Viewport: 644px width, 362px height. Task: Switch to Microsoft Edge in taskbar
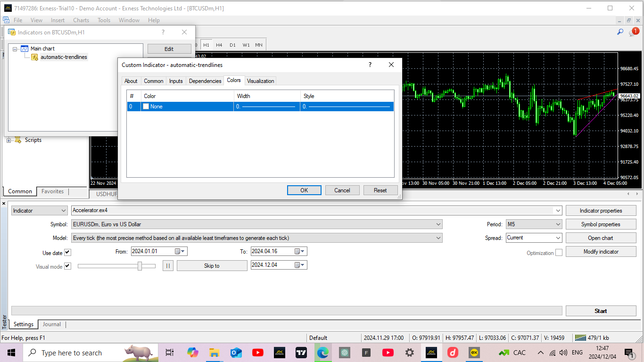pyautogui.click(x=322, y=353)
